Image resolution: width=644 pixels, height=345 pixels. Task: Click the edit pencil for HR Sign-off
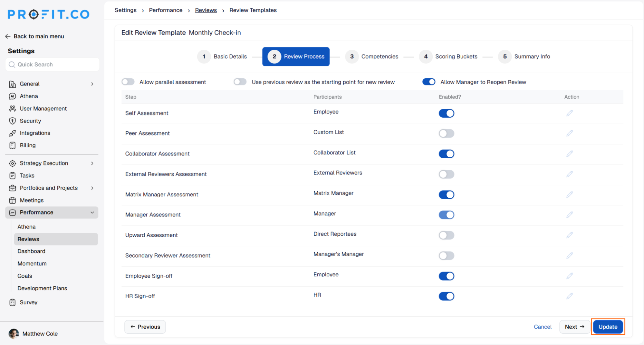click(x=569, y=296)
